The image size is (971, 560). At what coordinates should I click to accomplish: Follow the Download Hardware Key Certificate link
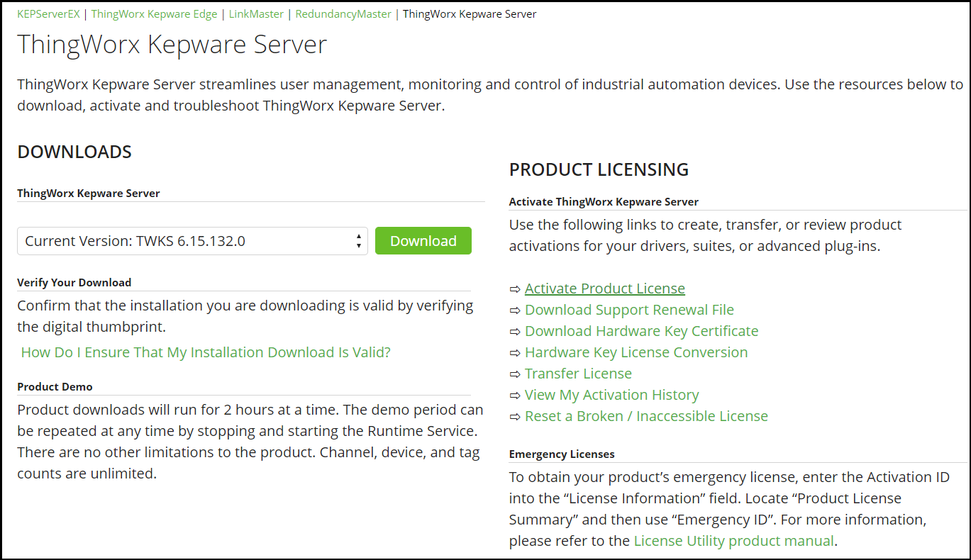coord(641,331)
